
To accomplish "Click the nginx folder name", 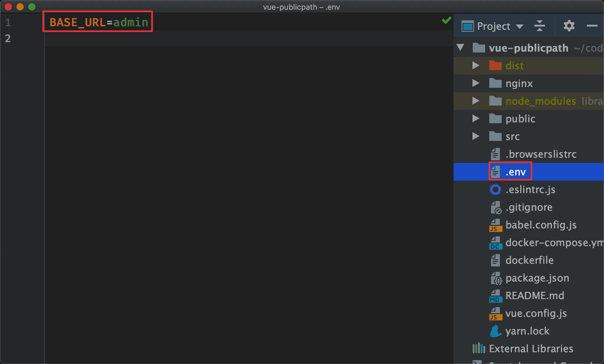I will [519, 83].
